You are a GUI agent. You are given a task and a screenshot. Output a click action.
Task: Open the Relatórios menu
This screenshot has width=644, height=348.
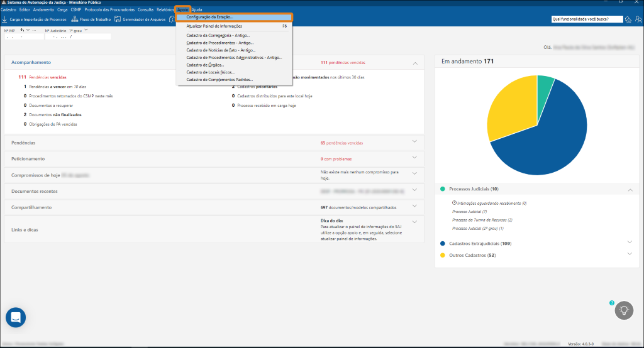coord(165,9)
